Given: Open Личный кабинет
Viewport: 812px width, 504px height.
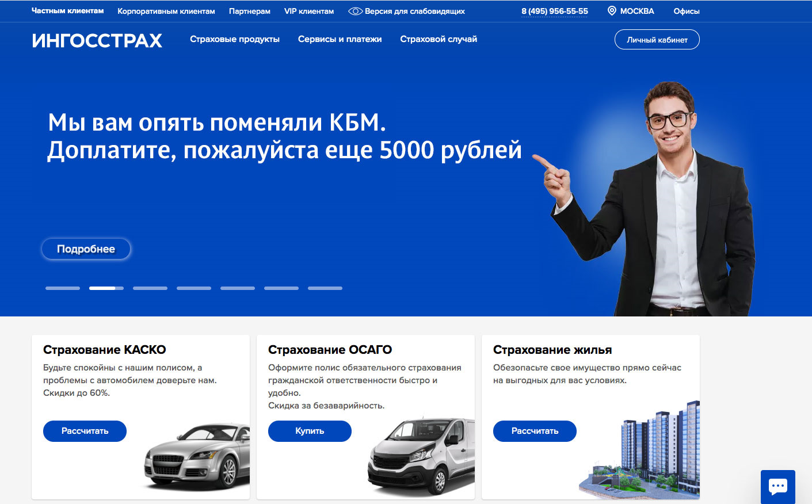Looking at the screenshot, I should pyautogui.click(x=657, y=40).
